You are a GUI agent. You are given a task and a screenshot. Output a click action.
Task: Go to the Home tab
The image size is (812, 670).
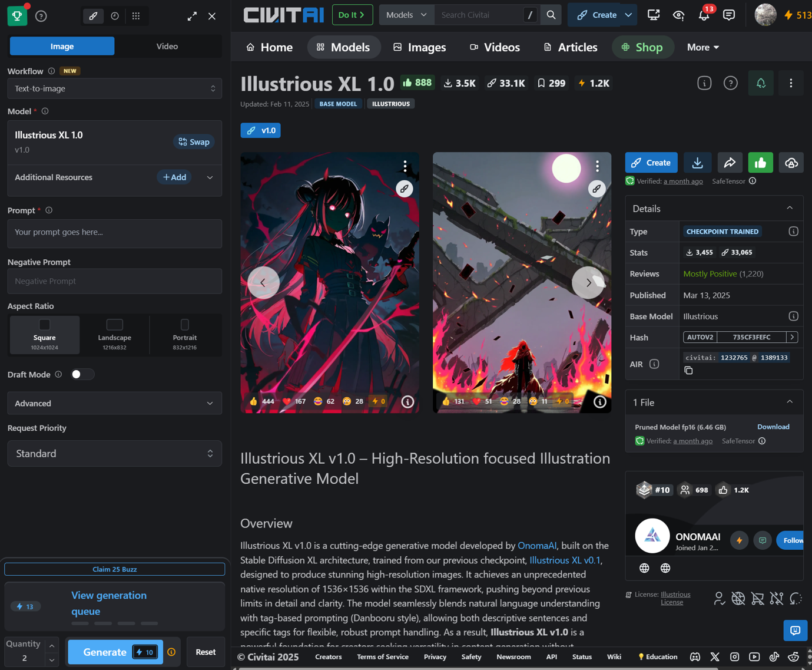[x=270, y=47]
